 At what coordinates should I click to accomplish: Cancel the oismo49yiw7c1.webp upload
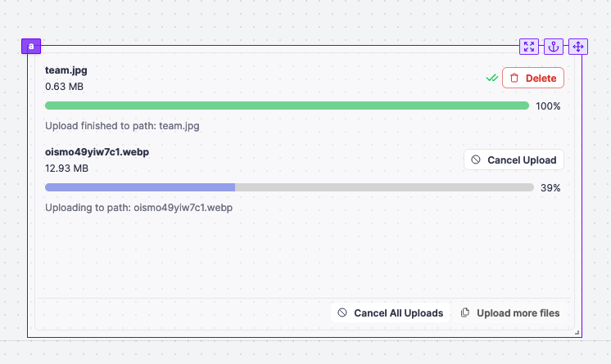pos(514,160)
